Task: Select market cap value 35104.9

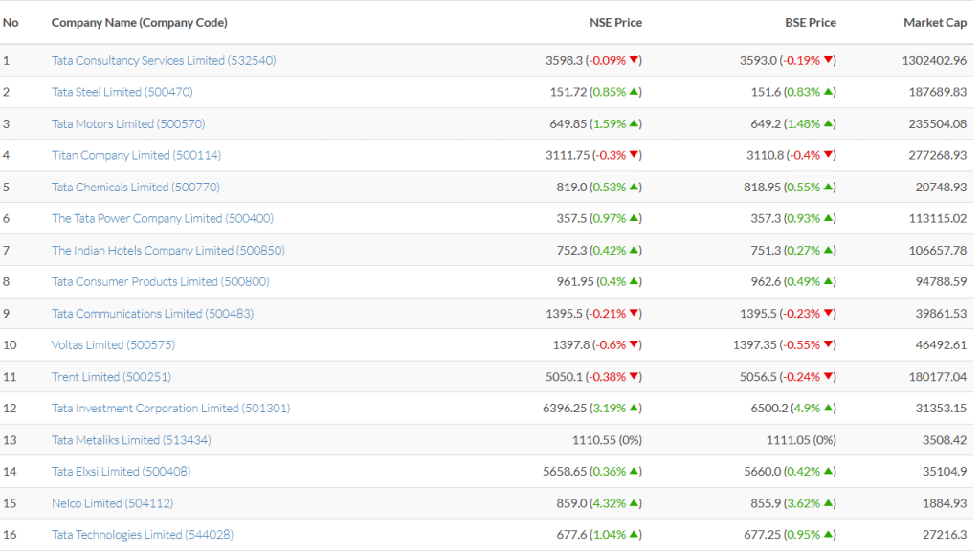Action: tap(945, 471)
